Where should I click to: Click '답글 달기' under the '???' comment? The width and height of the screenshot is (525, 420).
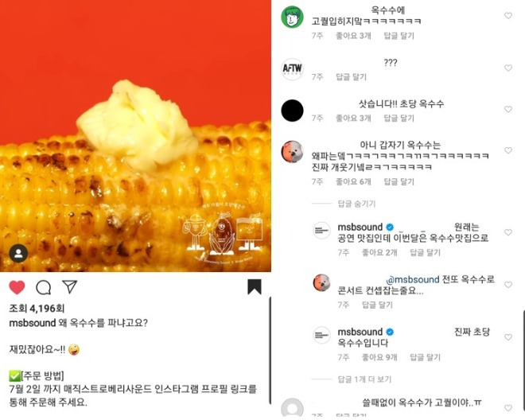coord(352,77)
